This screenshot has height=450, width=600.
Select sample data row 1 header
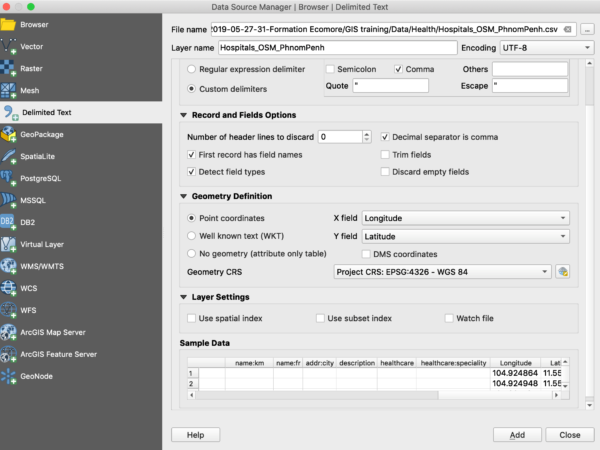[x=193, y=373]
